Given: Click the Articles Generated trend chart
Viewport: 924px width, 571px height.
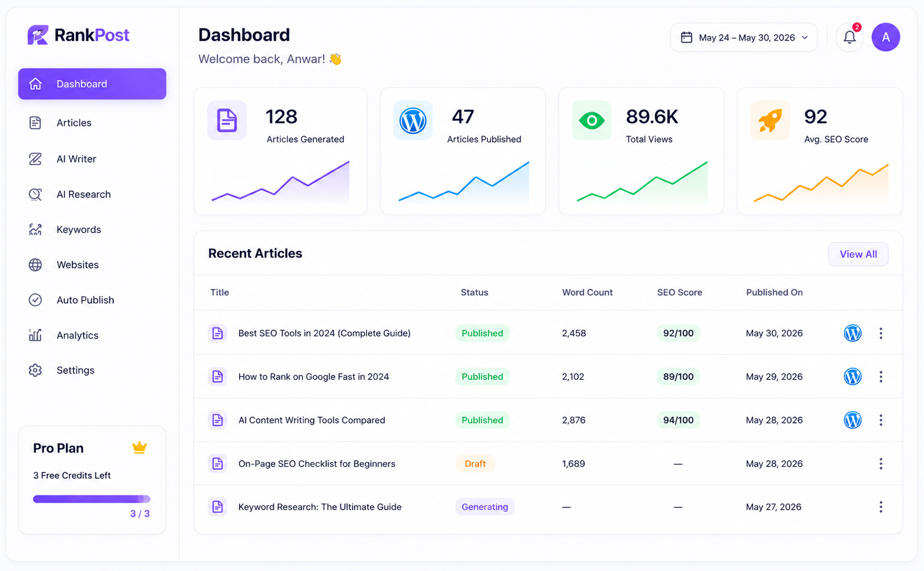Looking at the screenshot, I should (280, 182).
